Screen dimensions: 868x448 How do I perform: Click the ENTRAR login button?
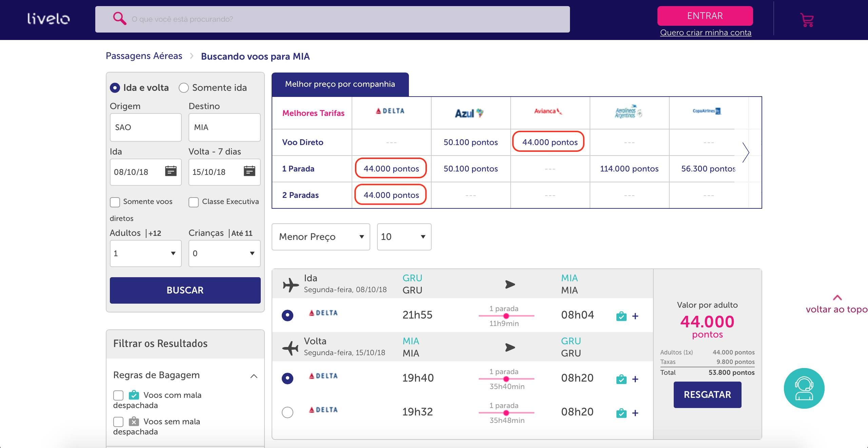click(705, 16)
